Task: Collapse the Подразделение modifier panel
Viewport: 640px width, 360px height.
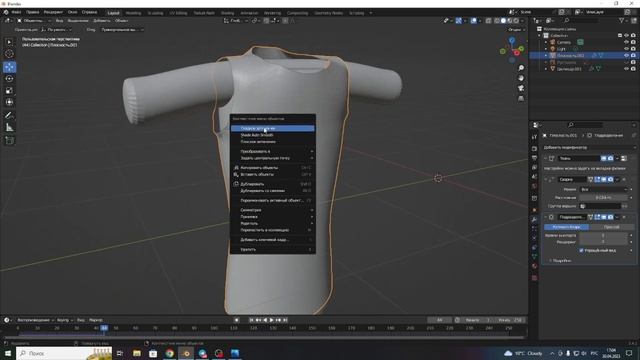Action: 546,217
